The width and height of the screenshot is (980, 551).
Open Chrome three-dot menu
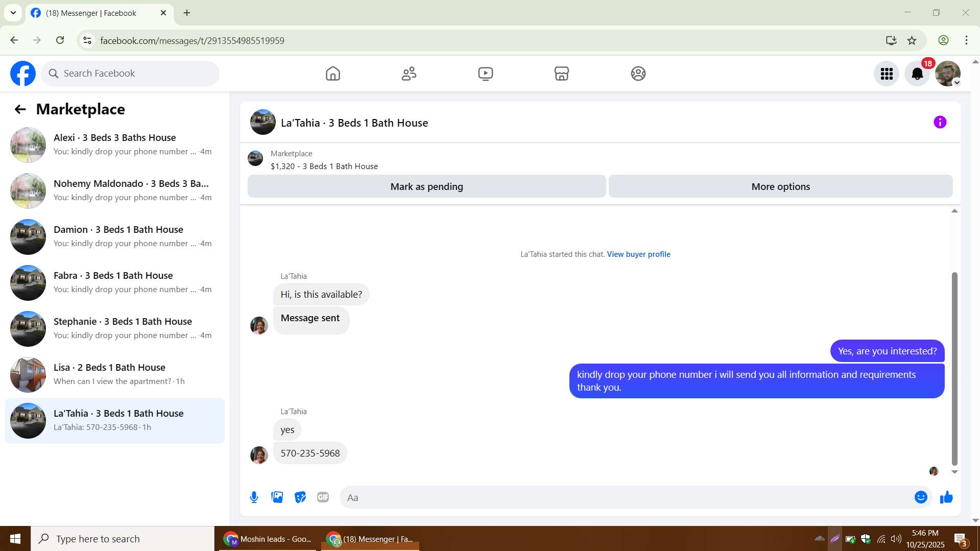click(x=966, y=40)
